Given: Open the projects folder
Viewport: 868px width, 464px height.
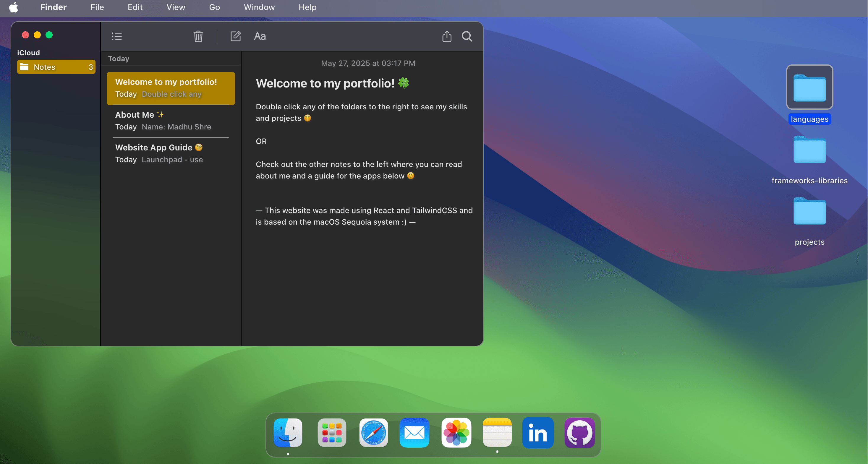Looking at the screenshot, I should (x=810, y=212).
